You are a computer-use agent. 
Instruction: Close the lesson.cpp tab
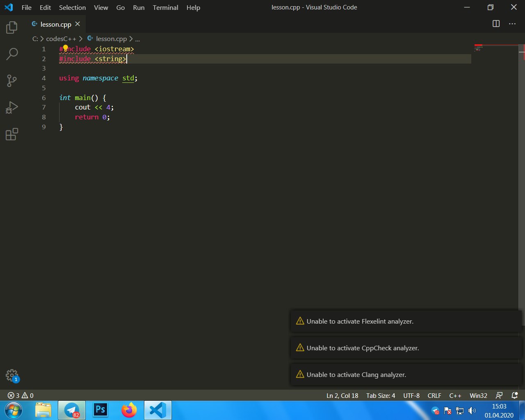coord(78,24)
